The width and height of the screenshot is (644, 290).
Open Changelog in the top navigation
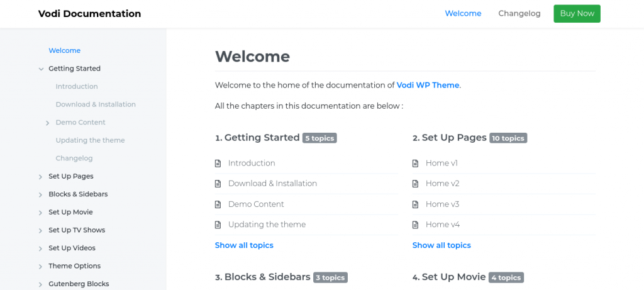tap(519, 14)
